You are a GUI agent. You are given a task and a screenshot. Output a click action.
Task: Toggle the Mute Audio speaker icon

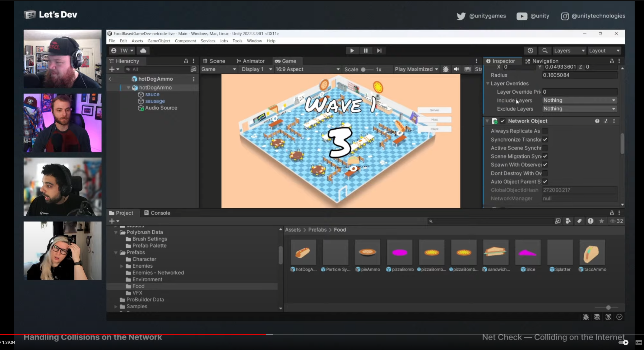[x=456, y=69]
